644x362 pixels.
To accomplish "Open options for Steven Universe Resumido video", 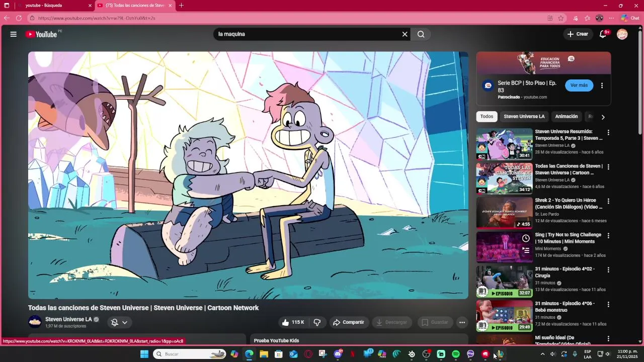I will pos(608,133).
